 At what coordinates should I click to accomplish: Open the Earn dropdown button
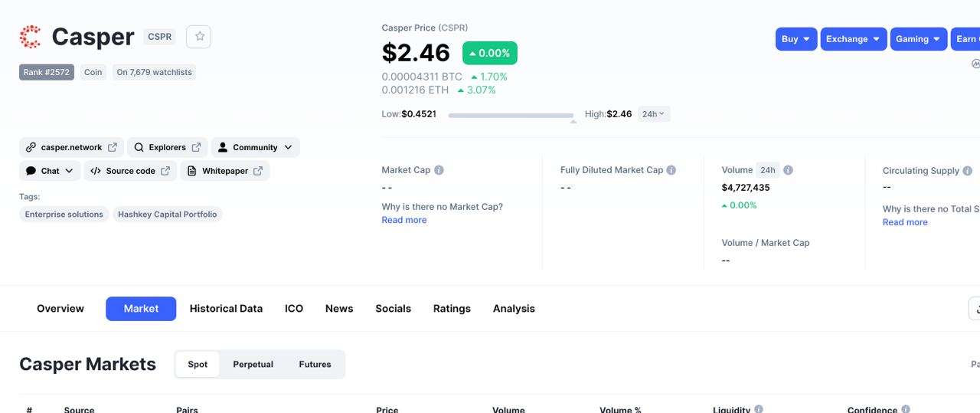coord(965,39)
